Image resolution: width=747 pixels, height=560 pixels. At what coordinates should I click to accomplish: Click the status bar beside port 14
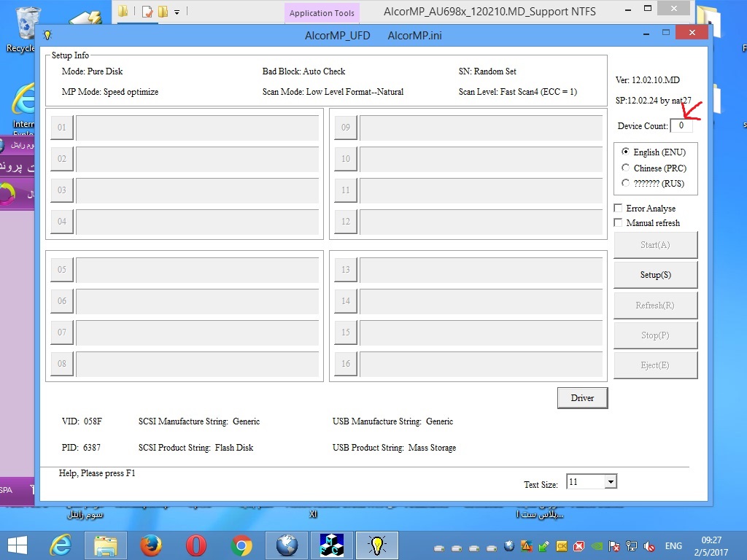tap(481, 301)
